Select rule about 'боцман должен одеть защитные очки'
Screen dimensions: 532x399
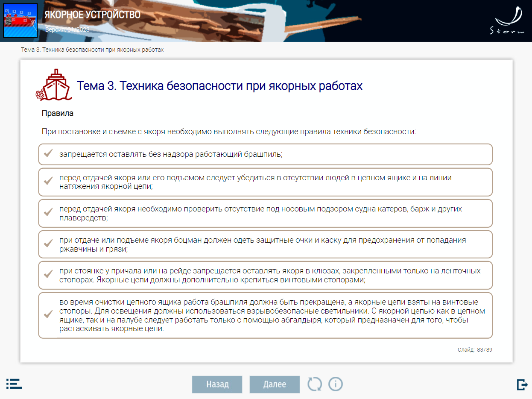(265, 244)
